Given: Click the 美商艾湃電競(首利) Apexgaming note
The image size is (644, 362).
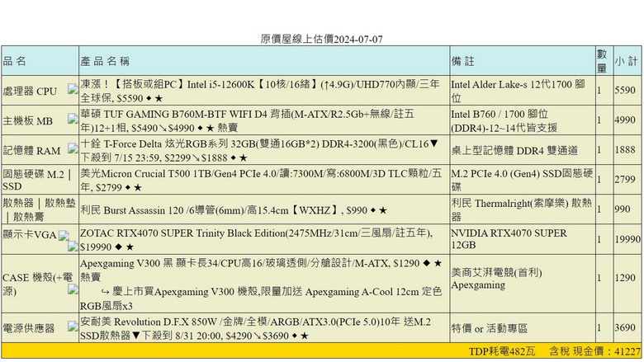Looking at the screenshot, I should [x=496, y=279].
